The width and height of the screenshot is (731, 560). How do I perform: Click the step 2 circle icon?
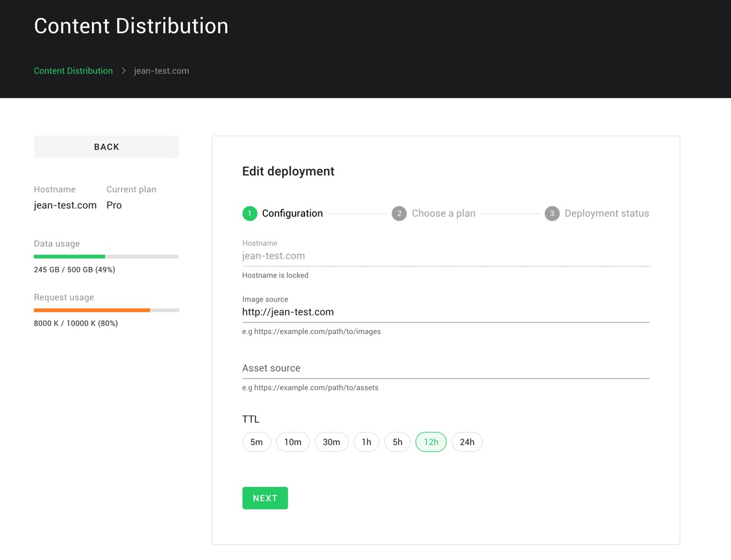click(399, 213)
